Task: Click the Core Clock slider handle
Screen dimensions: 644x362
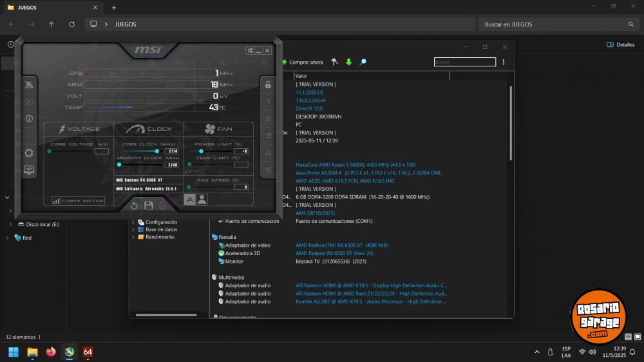Action: click(156, 151)
